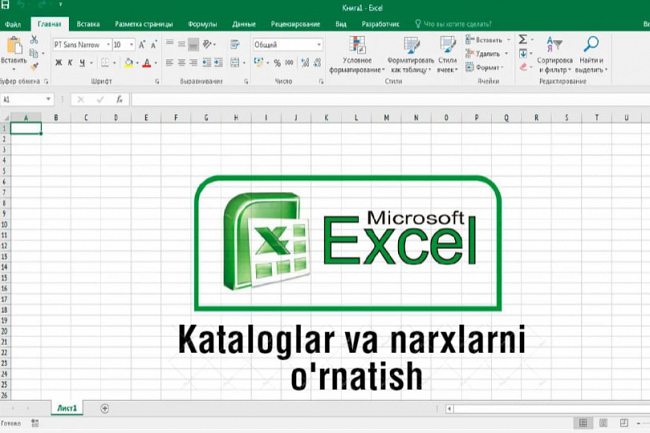Viewport: 650px width, 433px height.
Task: Click the Increase Indent icon
Action: (218, 63)
